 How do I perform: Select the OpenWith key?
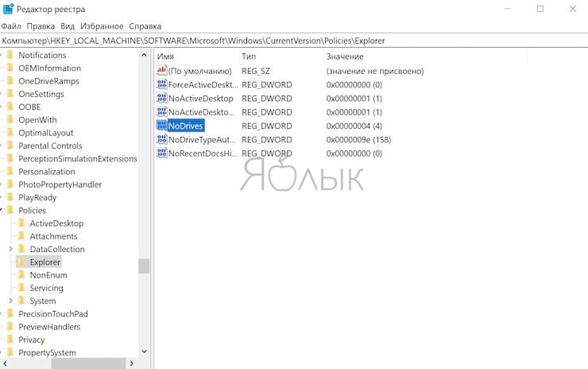pyautogui.click(x=37, y=120)
